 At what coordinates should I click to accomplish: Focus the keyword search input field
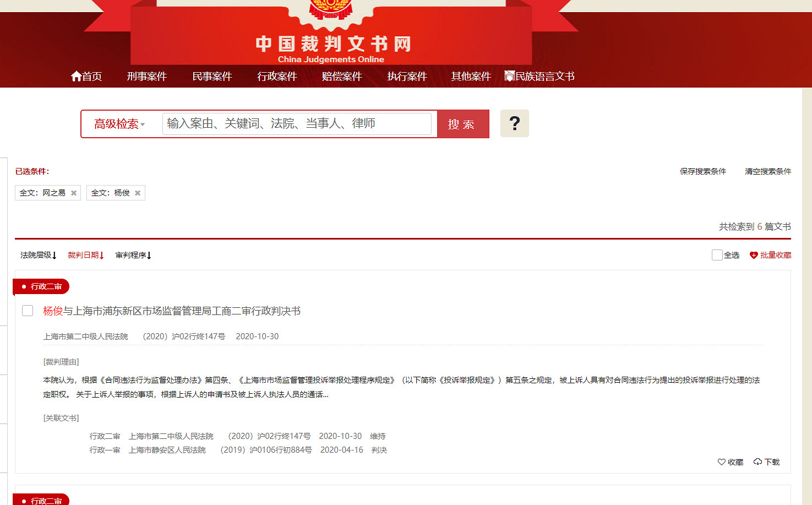point(297,124)
